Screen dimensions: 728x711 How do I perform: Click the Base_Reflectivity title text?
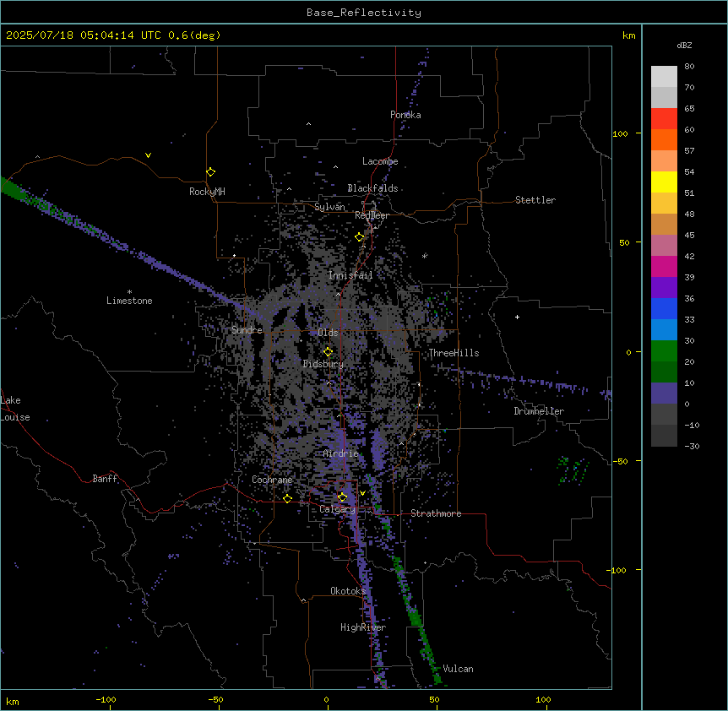pyautogui.click(x=364, y=13)
